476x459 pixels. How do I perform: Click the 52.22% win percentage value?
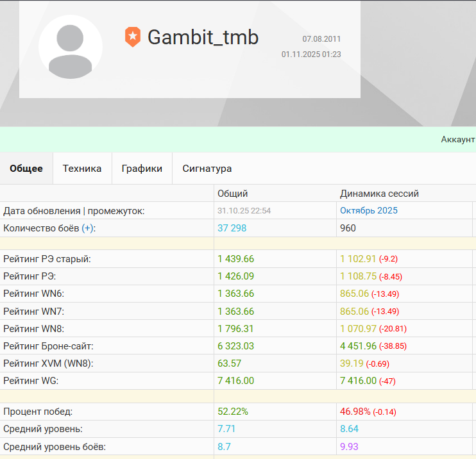(x=232, y=412)
